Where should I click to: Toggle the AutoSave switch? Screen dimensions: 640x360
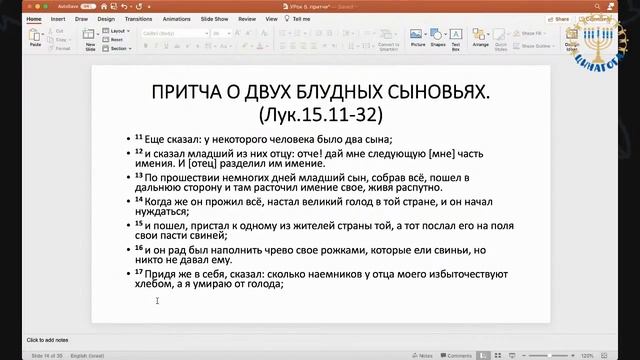88,7
